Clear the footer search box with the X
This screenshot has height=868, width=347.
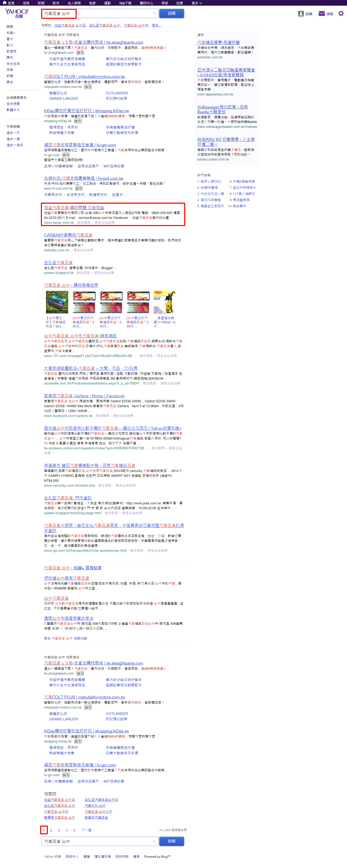point(154,841)
